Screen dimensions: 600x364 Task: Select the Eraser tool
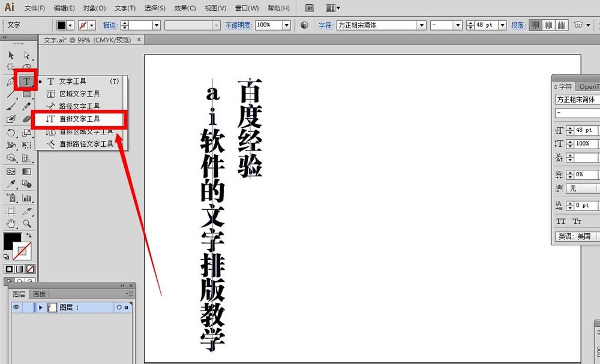[26, 119]
